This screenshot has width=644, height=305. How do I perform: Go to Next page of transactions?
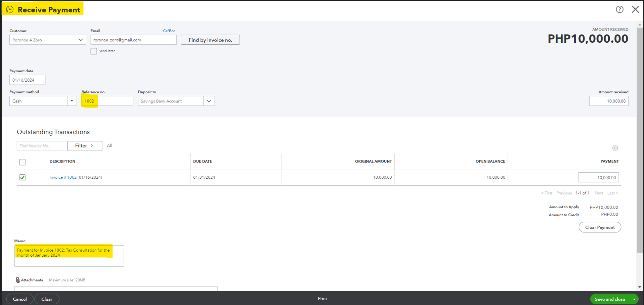[x=599, y=193]
